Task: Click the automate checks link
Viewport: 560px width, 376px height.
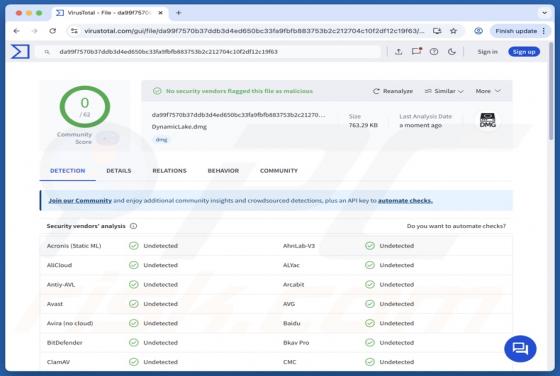Action: pos(405,201)
